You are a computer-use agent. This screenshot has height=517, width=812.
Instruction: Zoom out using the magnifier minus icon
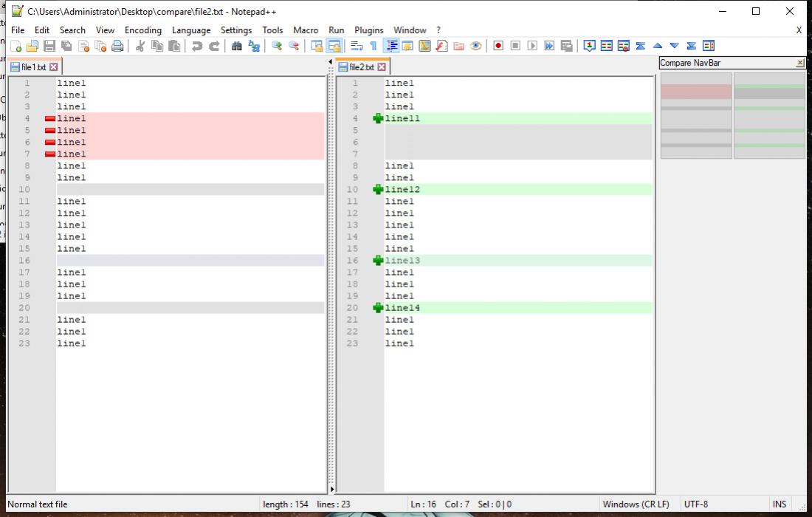294,46
